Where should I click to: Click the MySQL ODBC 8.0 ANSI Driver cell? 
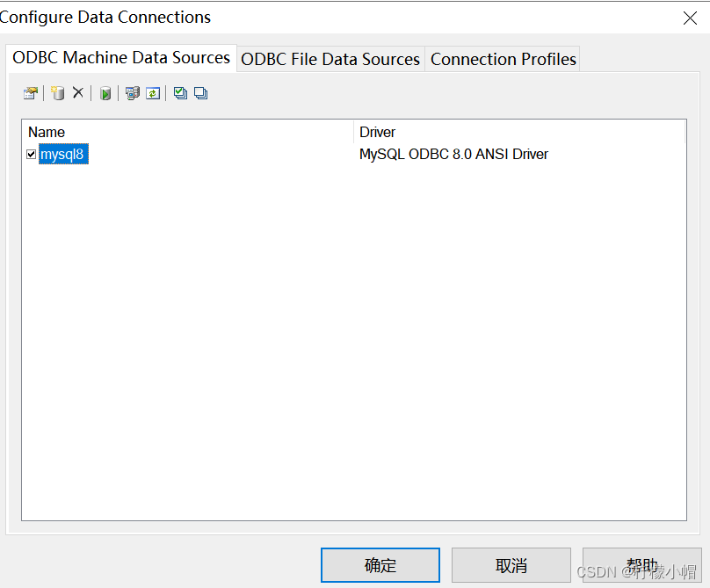[x=453, y=155]
